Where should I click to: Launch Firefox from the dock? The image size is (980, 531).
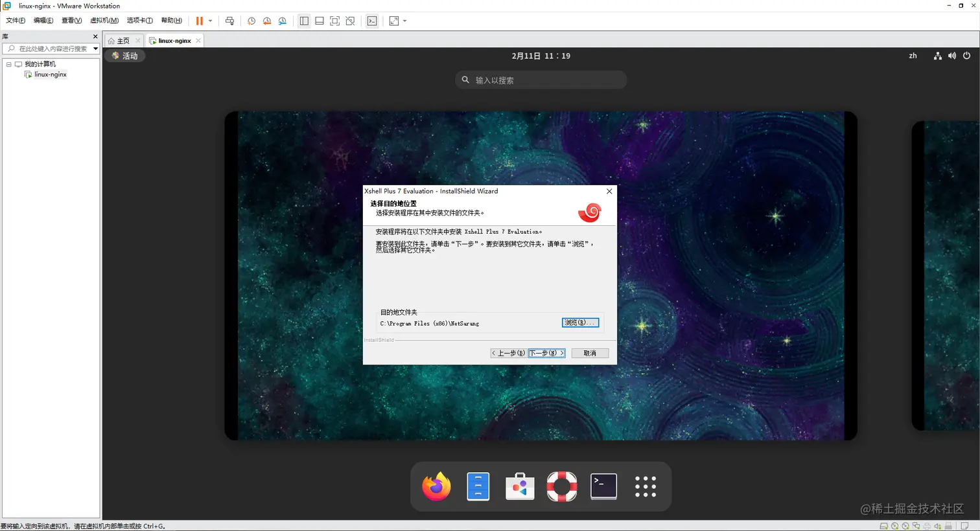pyautogui.click(x=436, y=486)
